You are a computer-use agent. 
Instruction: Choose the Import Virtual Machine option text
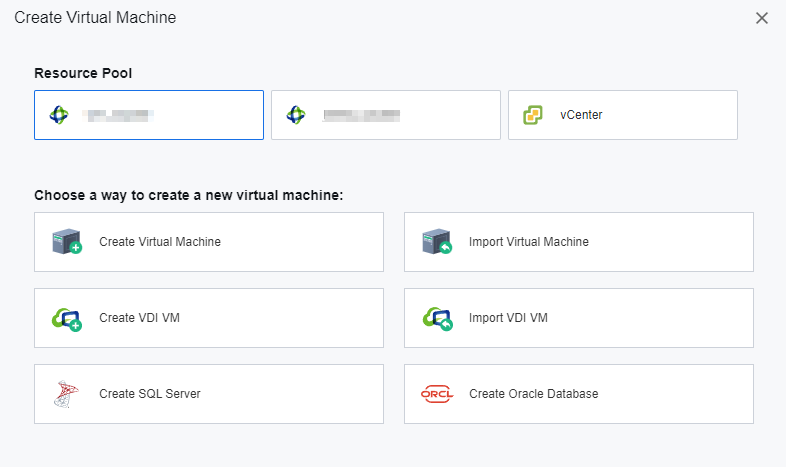[x=529, y=242]
